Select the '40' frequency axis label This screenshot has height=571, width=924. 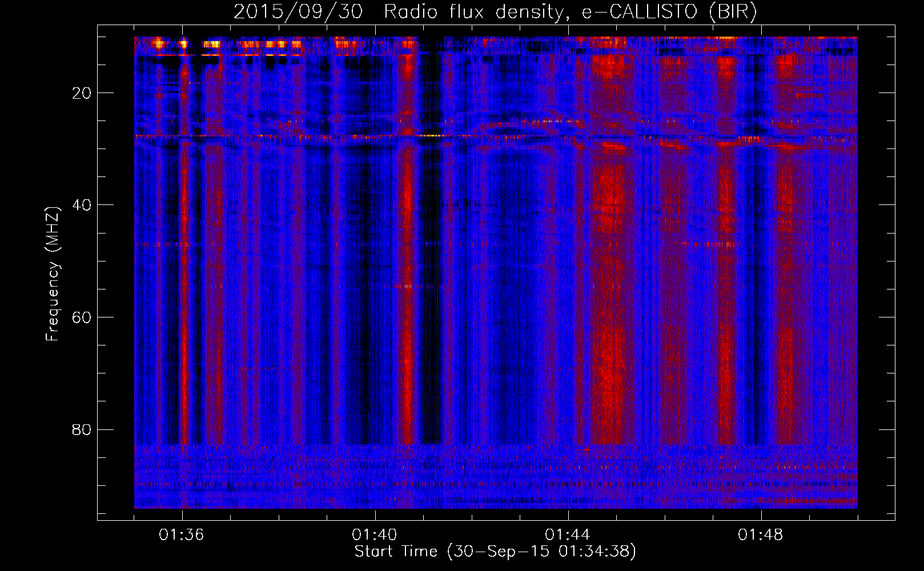pos(82,205)
